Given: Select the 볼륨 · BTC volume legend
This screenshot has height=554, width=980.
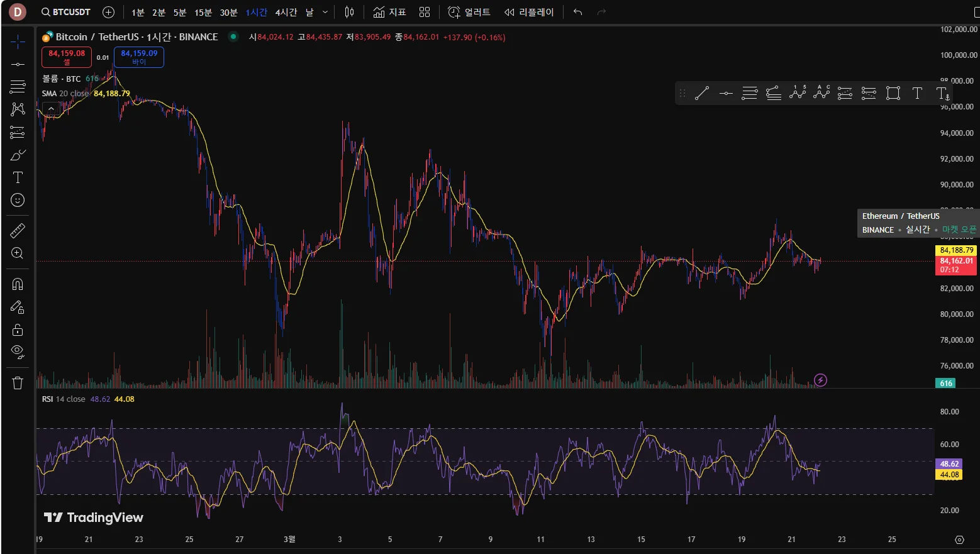Looking at the screenshot, I should click(62, 79).
